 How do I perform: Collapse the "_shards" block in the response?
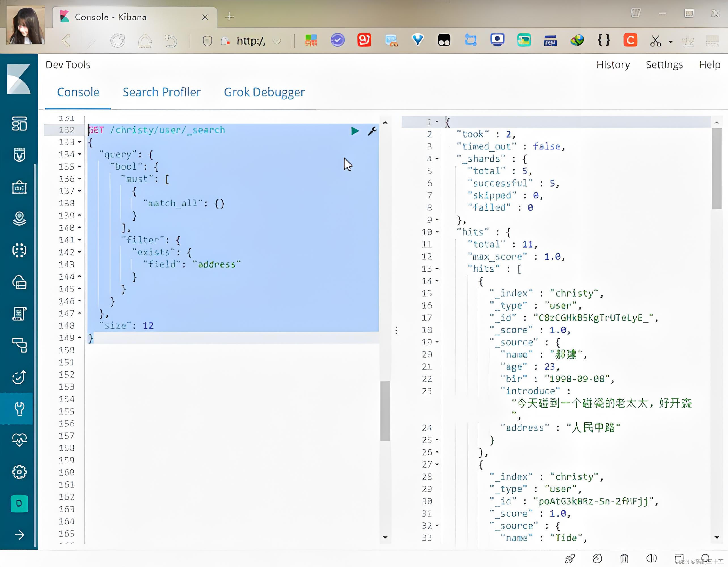point(437,159)
